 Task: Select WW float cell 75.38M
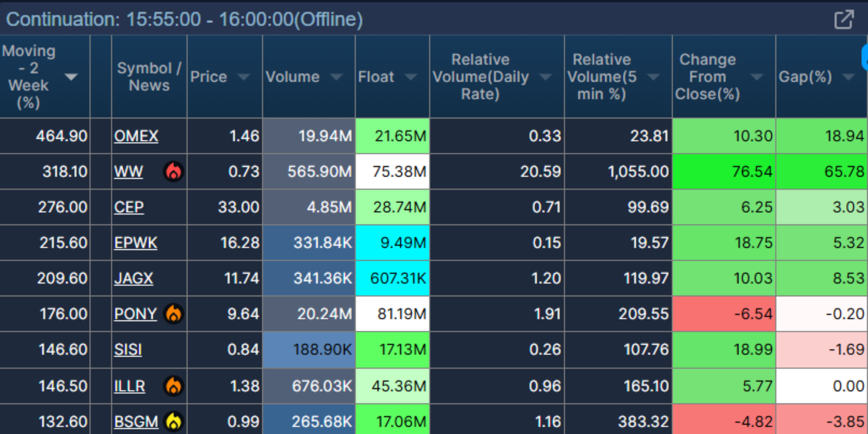pyautogui.click(x=393, y=172)
